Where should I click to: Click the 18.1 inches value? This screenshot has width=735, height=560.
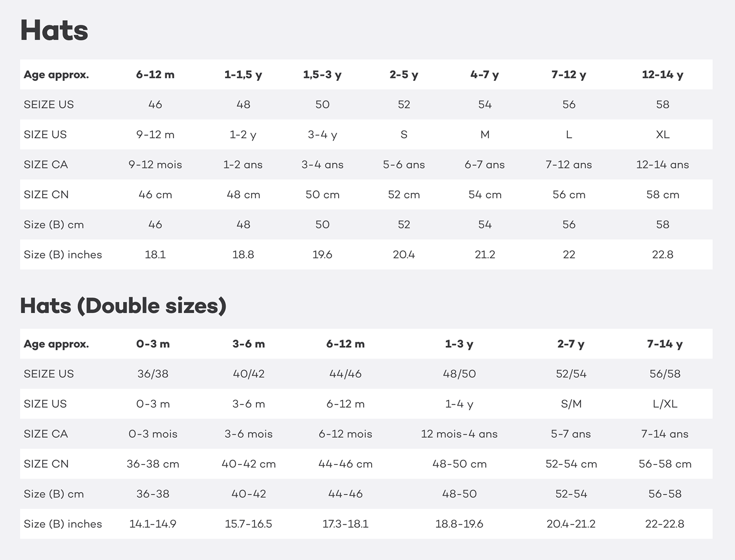(x=155, y=255)
